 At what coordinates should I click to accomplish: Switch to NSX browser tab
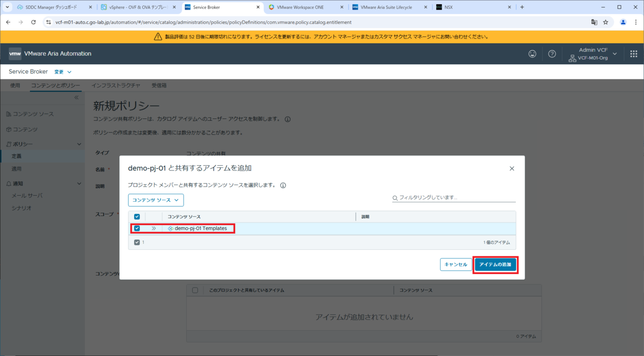pyautogui.click(x=472, y=7)
